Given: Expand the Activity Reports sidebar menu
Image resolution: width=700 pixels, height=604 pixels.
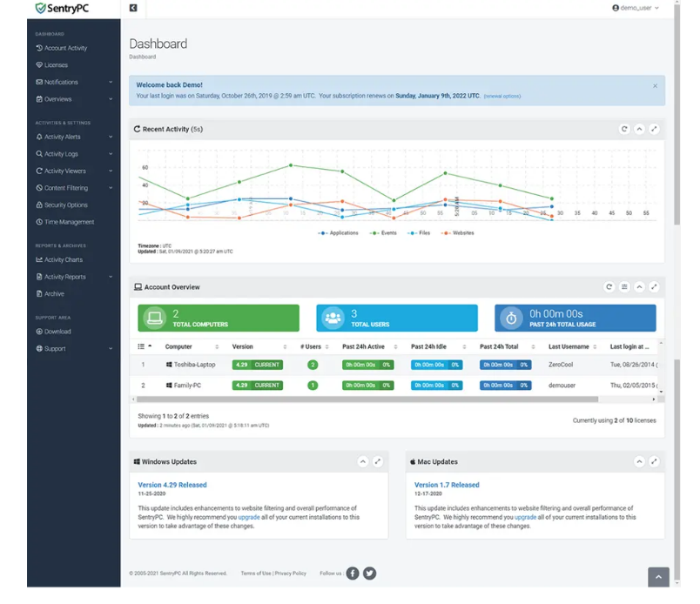Looking at the screenshot, I should 74,277.
